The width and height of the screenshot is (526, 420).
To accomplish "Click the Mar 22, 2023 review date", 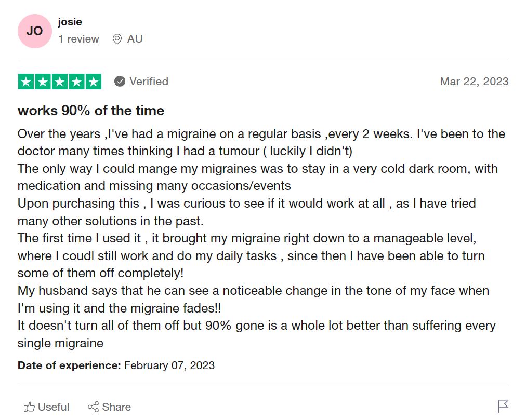I will pos(474,82).
